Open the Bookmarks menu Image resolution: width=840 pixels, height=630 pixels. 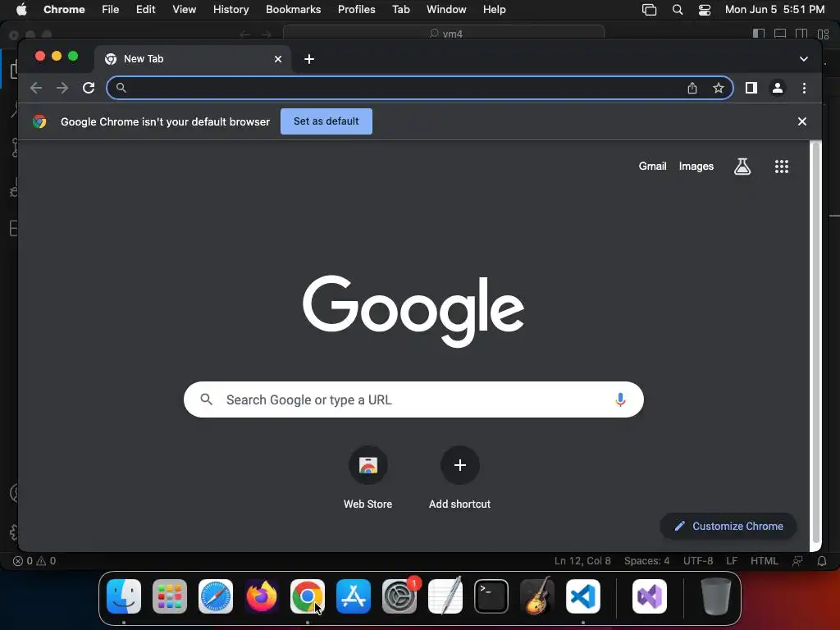pyautogui.click(x=293, y=10)
